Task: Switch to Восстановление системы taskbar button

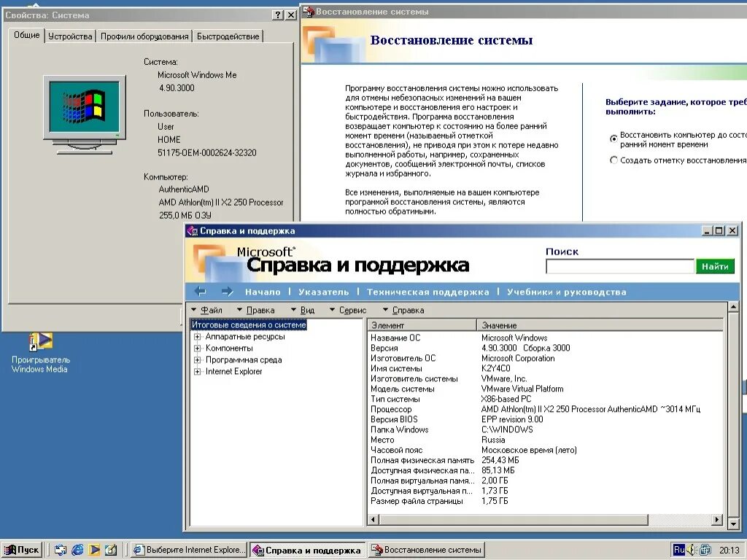Action: (426, 550)
